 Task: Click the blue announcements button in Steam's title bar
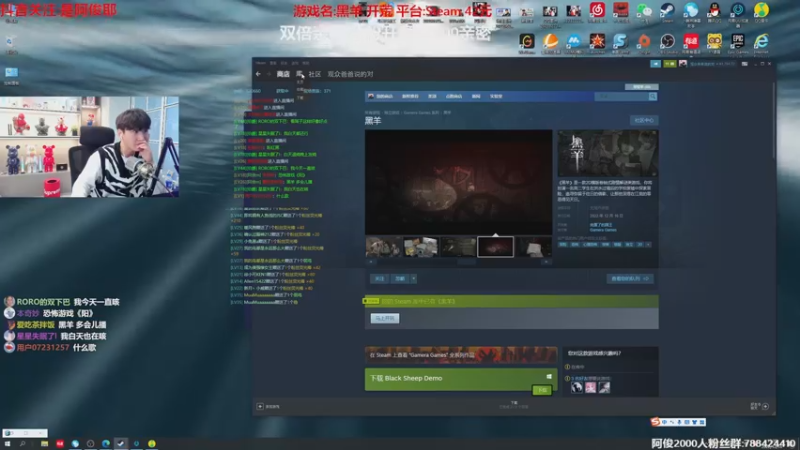point(656,64)
